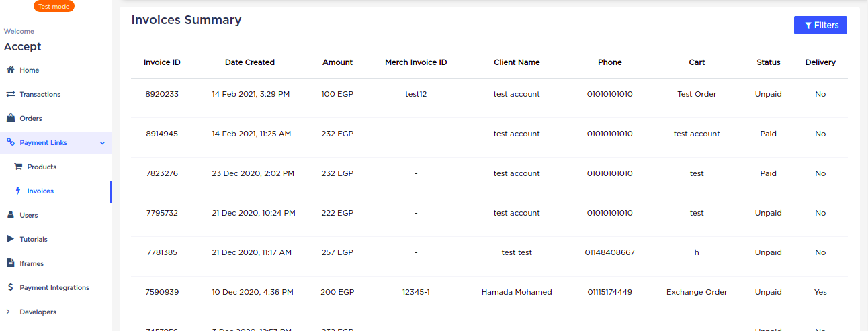The image size is (868, 331).
Task: Click the Exchange Order cart cell
Action: coord(697,292)
